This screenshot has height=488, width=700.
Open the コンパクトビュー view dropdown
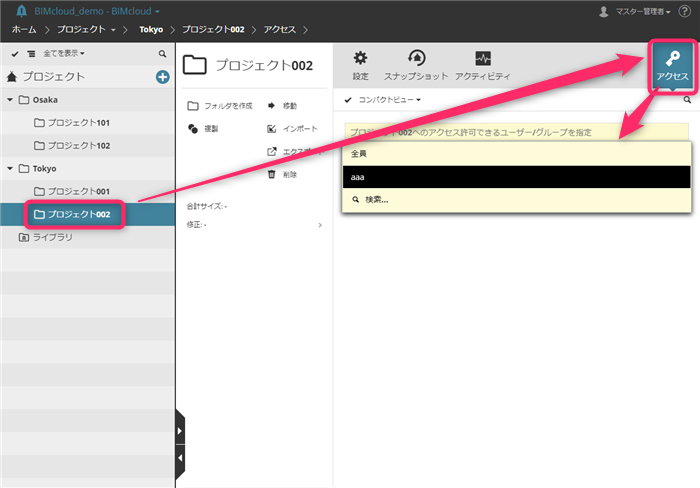point(390,100)
